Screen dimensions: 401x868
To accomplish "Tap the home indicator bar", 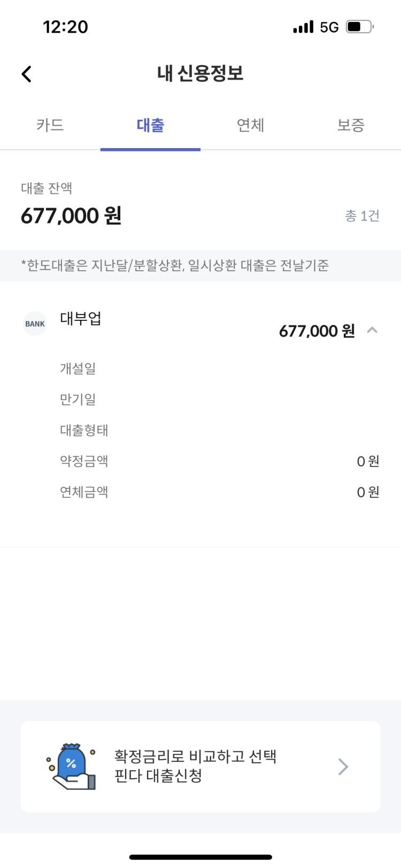I will tap(200, 857).
